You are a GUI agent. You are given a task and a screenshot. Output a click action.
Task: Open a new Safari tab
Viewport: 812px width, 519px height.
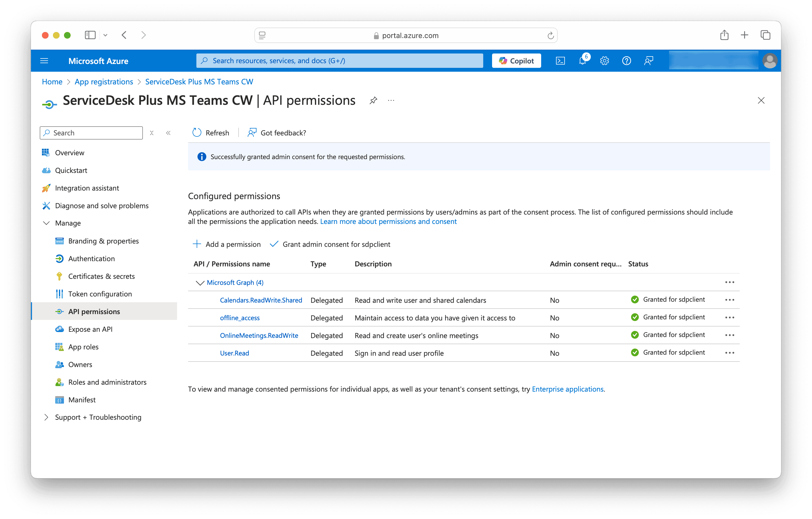pyautogui.click(x=744, y=35)
